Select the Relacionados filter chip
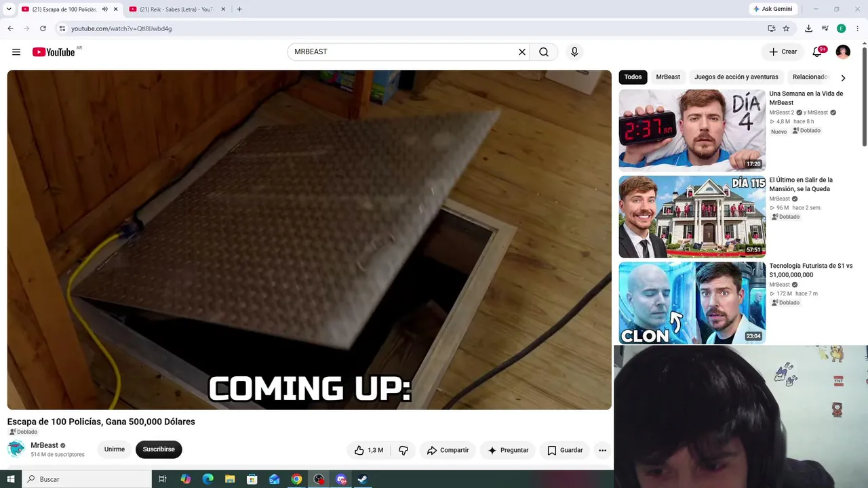868x488 pixels. 810,77
